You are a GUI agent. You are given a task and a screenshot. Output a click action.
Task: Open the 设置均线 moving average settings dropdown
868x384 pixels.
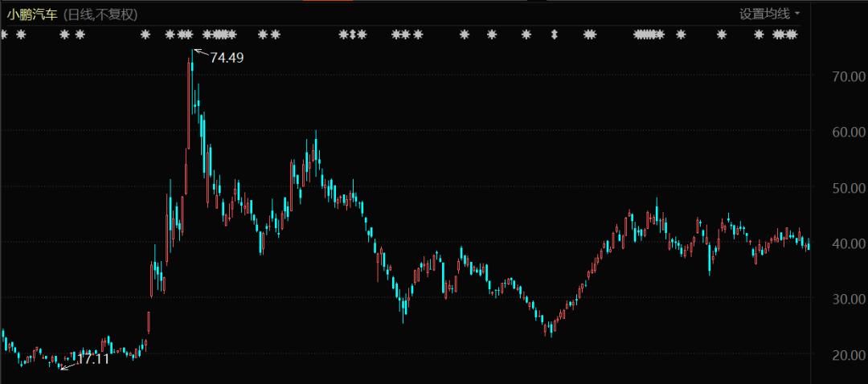[769, 14]
